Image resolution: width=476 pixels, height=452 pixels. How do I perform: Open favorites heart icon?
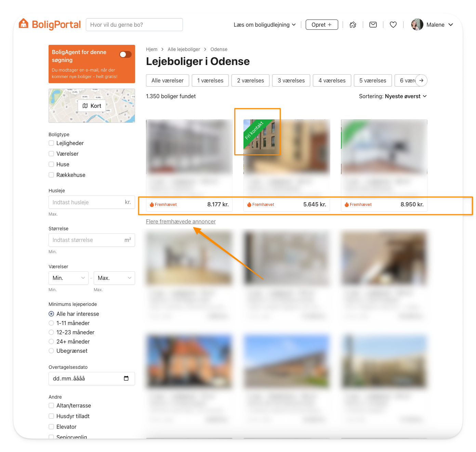pos(393,25)
